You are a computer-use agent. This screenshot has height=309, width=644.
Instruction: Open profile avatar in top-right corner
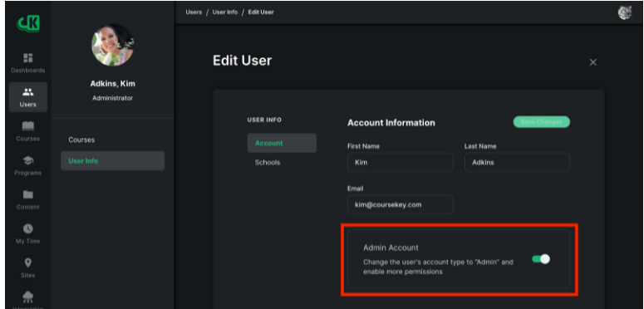(x=625, y=12)
